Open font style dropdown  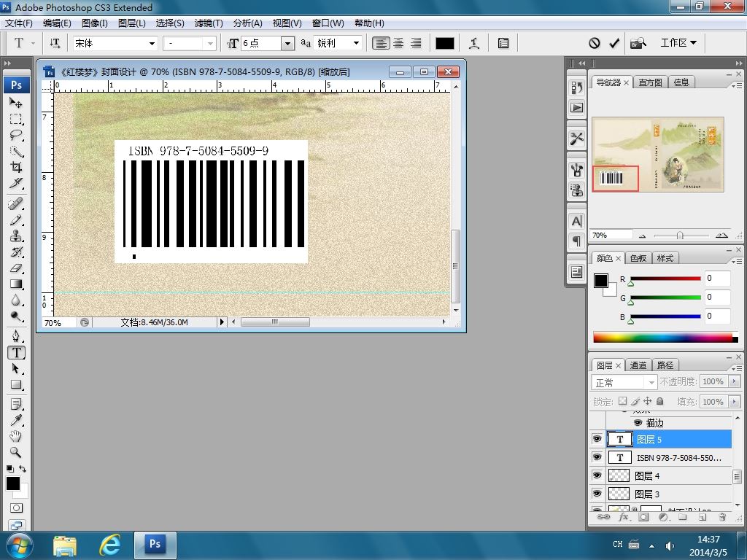pyautogui.click(x=210, y=43)
